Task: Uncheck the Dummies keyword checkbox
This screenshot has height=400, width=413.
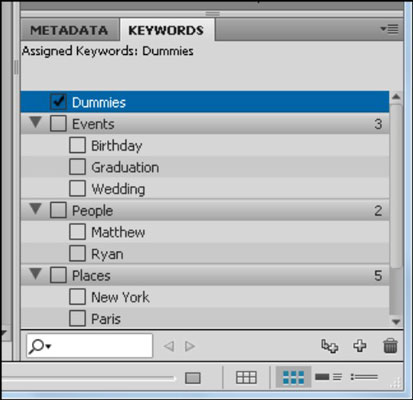Action: [x=58, y=101]
